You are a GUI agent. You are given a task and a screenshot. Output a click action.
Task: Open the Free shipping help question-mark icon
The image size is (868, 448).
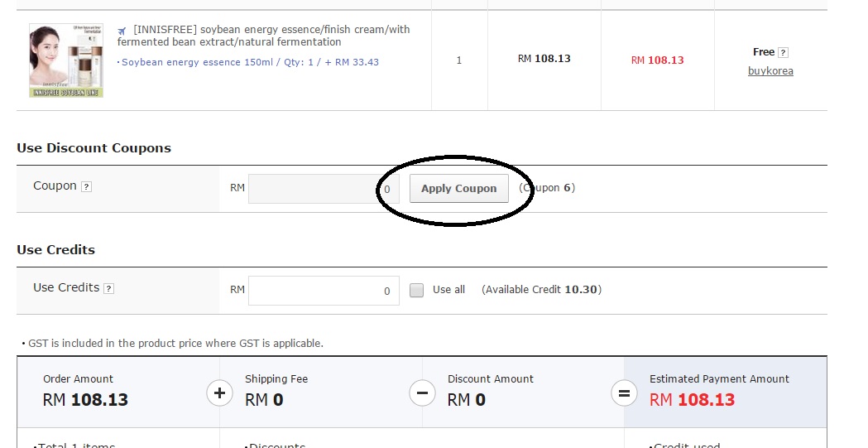tap(783, 53)
